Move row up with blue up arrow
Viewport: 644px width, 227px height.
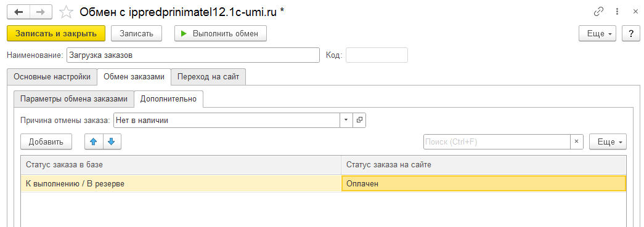click(x=94, y=141)
